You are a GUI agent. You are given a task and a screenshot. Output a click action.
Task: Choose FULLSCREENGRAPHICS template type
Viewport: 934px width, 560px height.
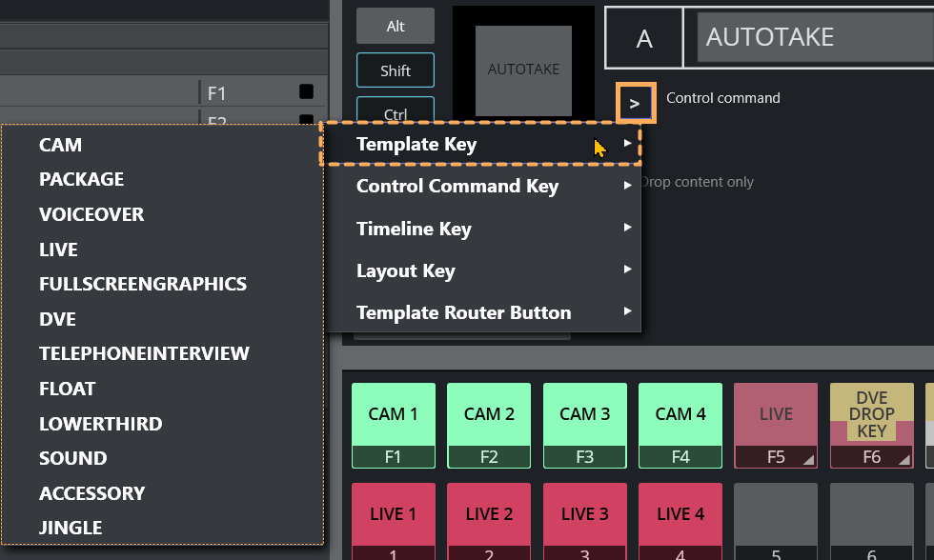pyautogui.click(x=143, y=284)
